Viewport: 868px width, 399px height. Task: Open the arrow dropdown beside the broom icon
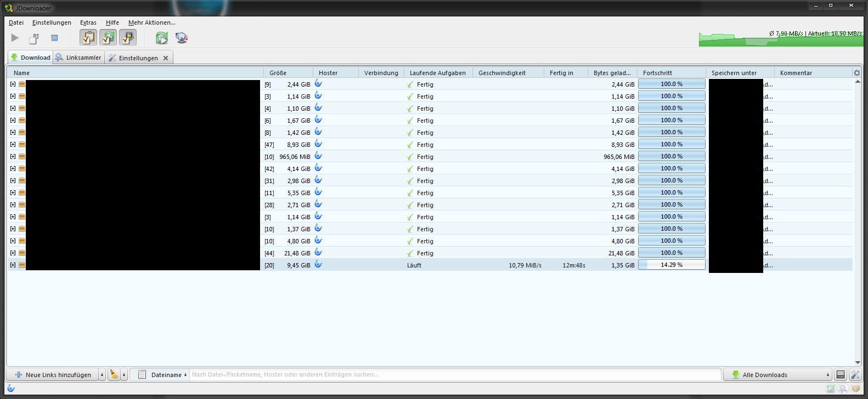(x=124, y=375)
